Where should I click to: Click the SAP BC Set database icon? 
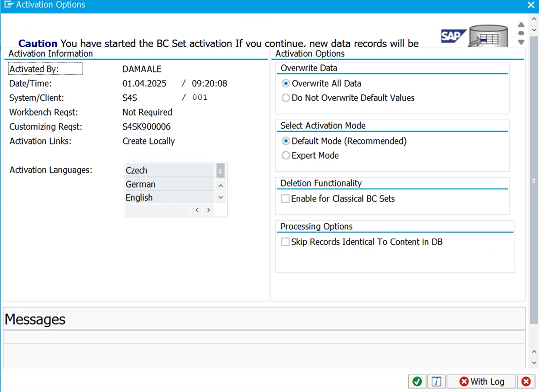coord(488,37)
